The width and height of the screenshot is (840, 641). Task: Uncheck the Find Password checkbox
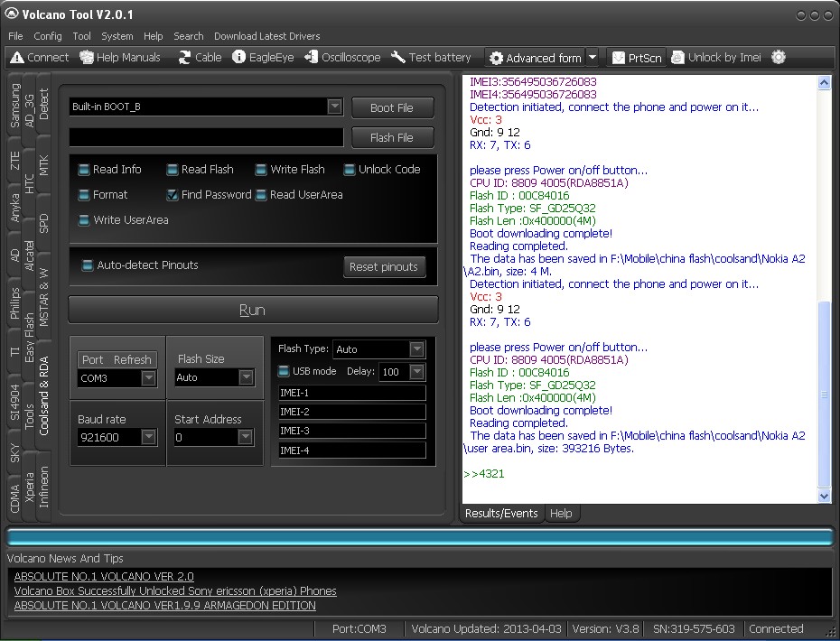tap(172, 195)
